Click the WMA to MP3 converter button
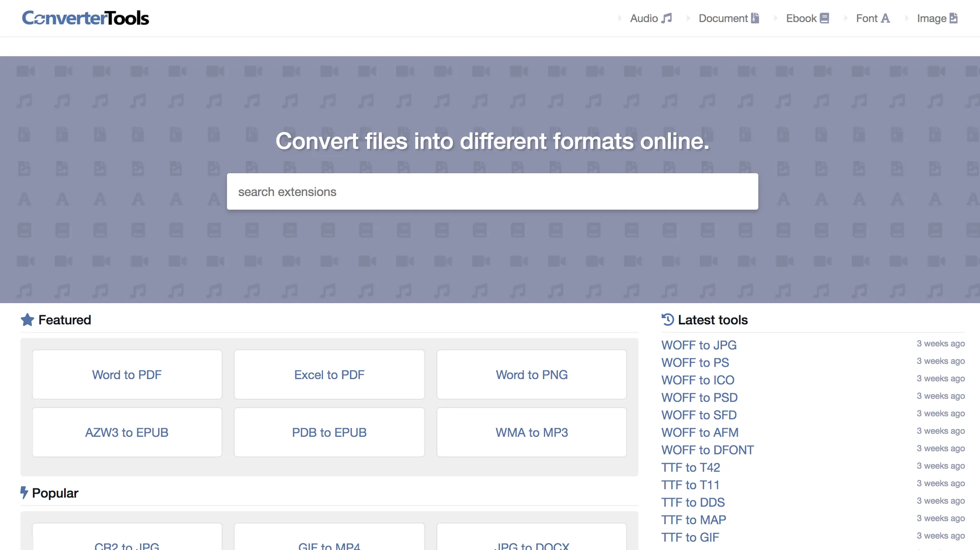Screen dimensions: 980x550 click(x=531, y=432)
